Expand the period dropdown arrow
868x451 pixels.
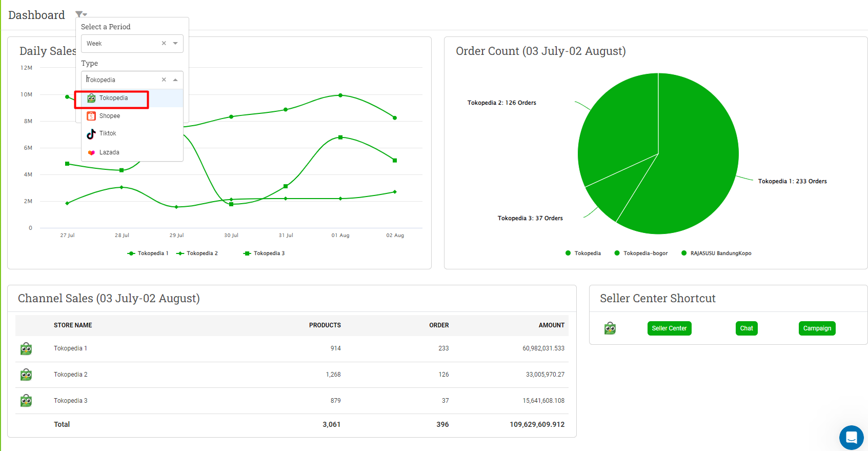tap(175, 43)
